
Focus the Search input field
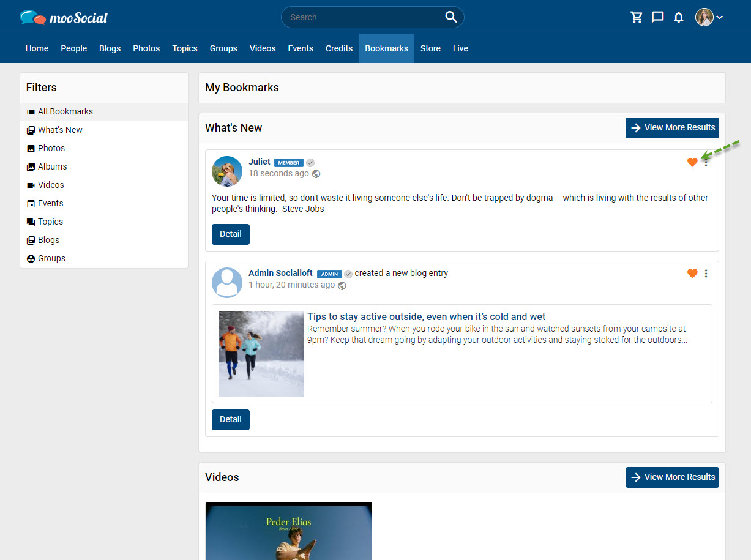click(x=365, y=17)
